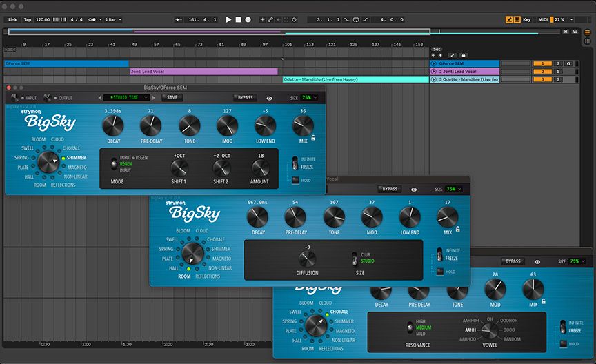
Task: Toggle the automation arm icon
Action: pyautogui.click(x=270, y=19)
